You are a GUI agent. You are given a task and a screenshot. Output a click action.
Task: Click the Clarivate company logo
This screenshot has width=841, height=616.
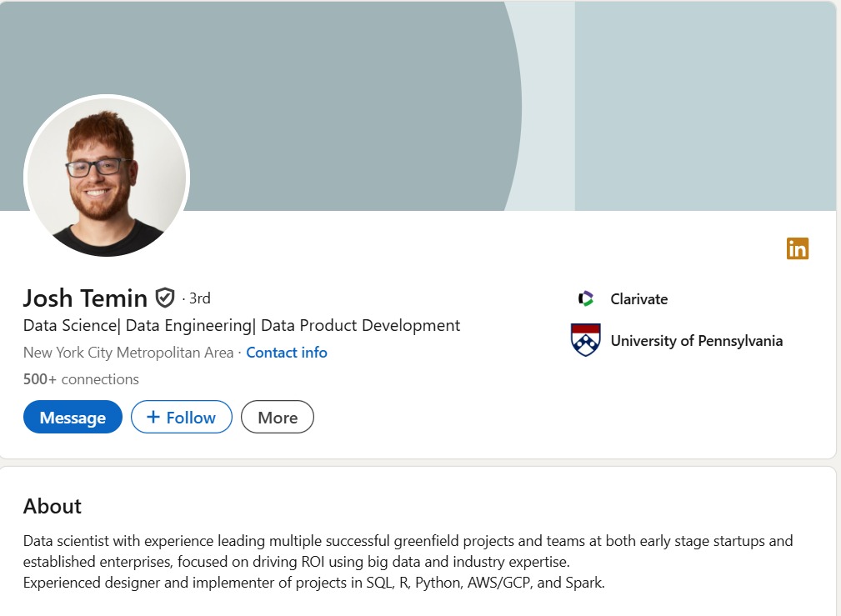click(x=586, y=298)
